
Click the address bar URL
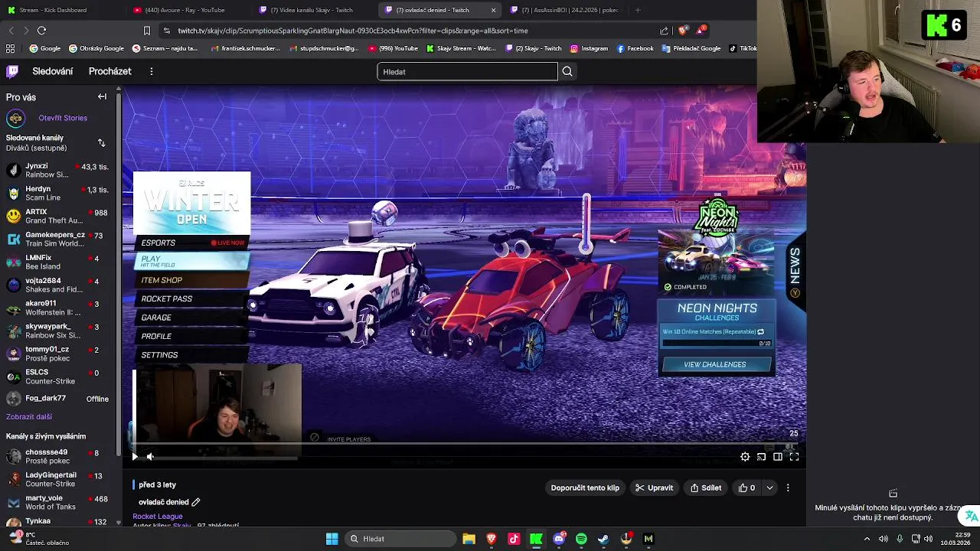pos(353,31)
